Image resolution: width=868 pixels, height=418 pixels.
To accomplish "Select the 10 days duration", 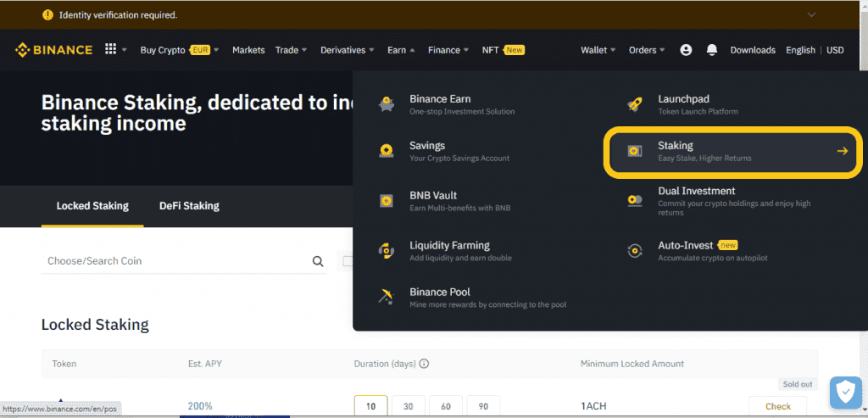I will [x=371, y=406].
